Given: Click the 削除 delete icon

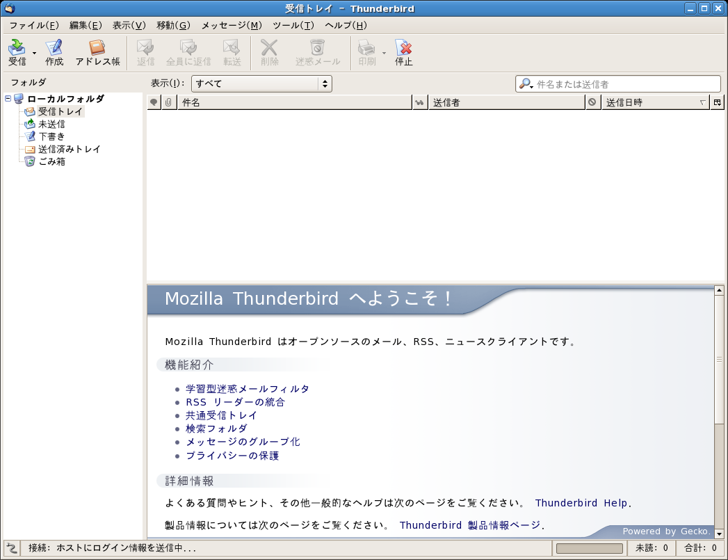Looking at the screenshot, I should coord(269,52).
